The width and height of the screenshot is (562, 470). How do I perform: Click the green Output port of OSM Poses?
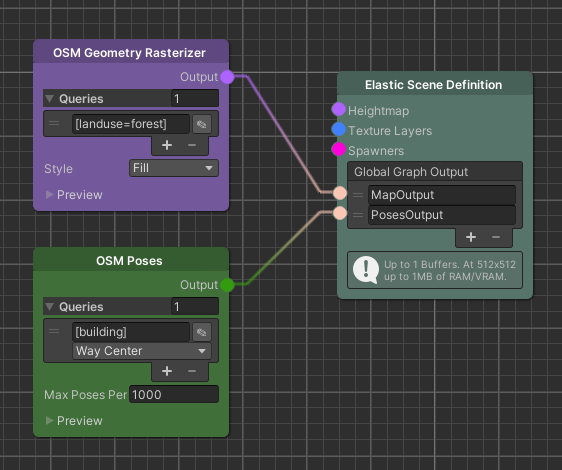tap(227, 285)
